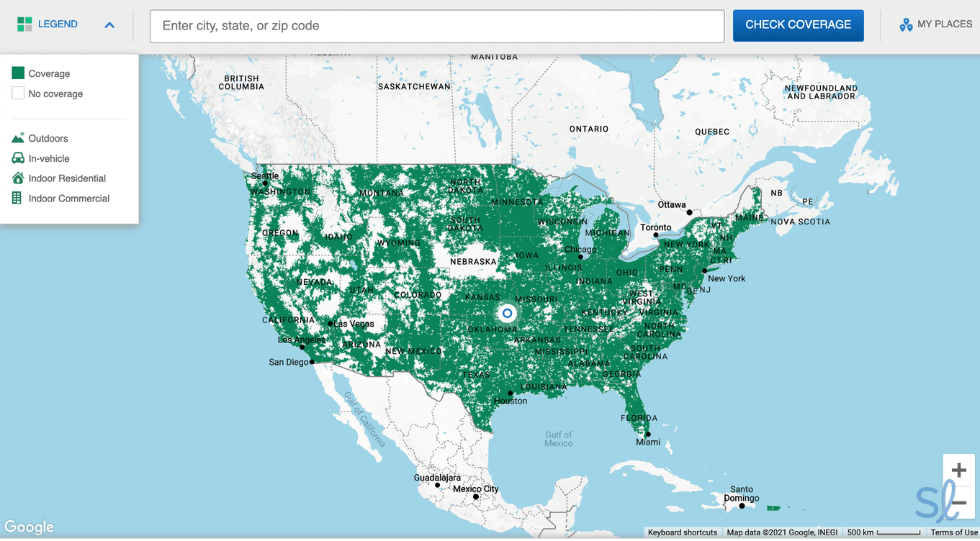Click the 500 km map scale control

(x=884, y=532)
